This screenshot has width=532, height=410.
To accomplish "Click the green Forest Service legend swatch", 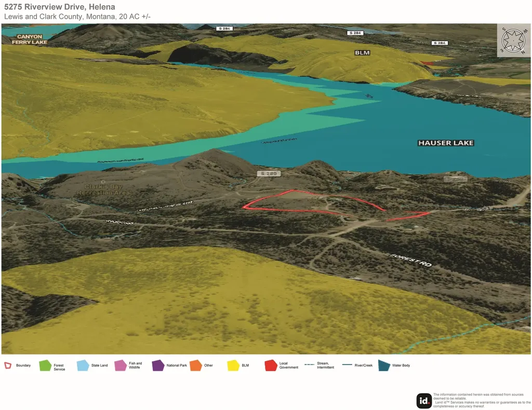I will click(45, 365).
